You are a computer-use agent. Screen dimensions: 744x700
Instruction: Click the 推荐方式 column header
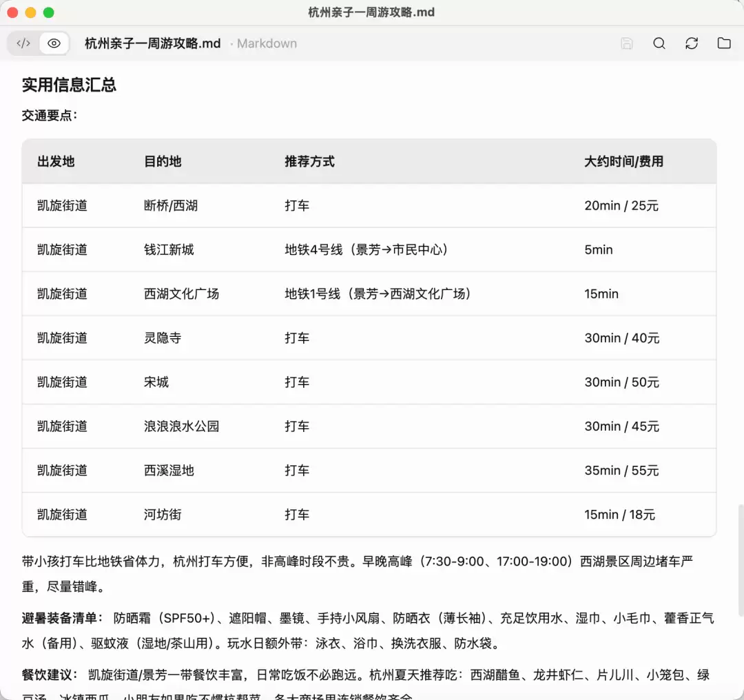coord(309,161)
